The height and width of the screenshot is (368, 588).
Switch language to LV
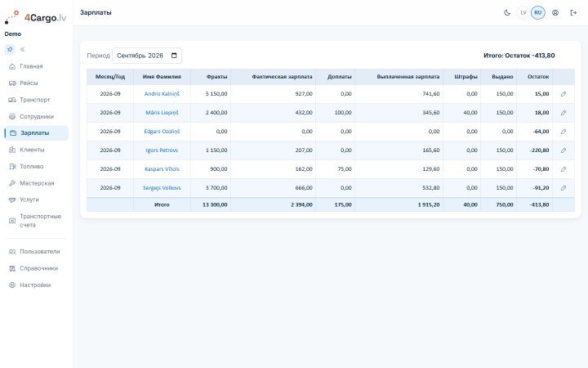point(523,13)
